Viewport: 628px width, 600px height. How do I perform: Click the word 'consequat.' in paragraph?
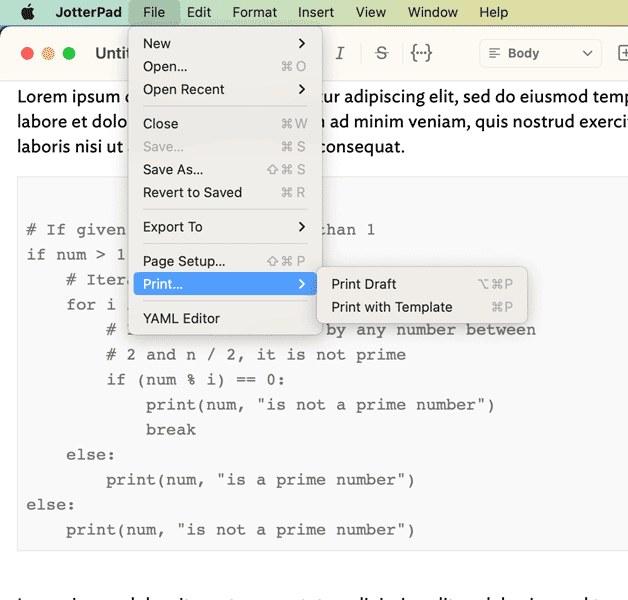362,147
